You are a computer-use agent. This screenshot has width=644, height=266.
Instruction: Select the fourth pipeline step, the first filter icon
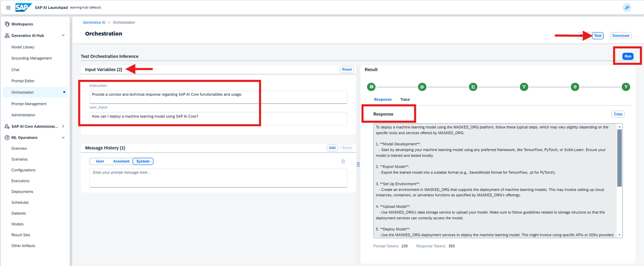coord(524,87)
